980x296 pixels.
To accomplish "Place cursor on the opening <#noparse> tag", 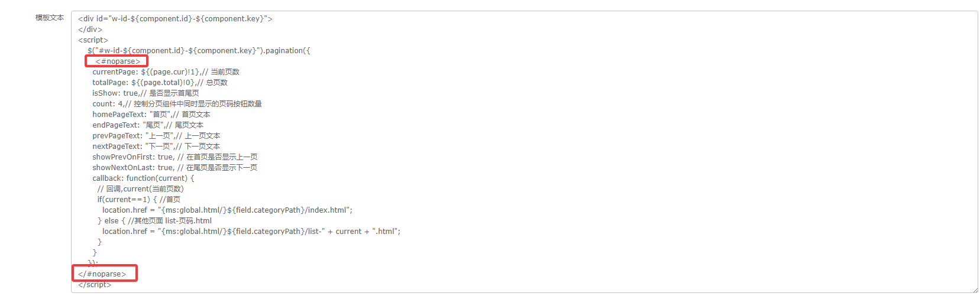I will coord(118,61).
